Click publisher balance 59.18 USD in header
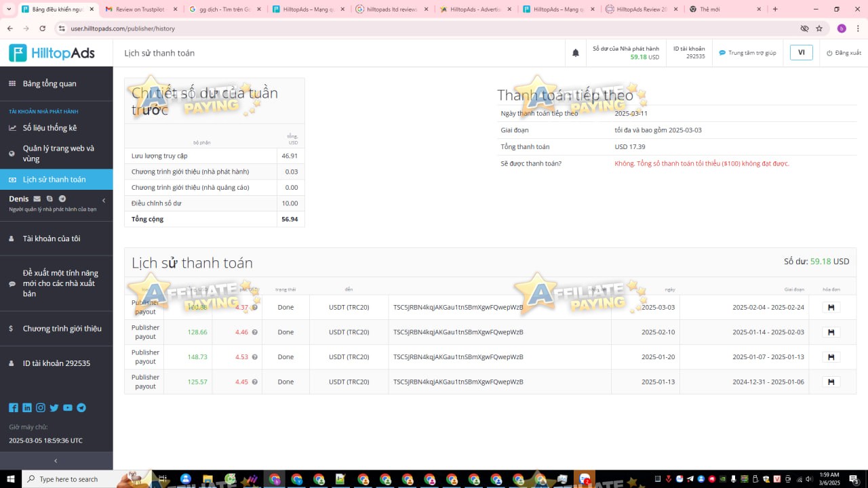868x488 pixels. (x=644, y=57)
